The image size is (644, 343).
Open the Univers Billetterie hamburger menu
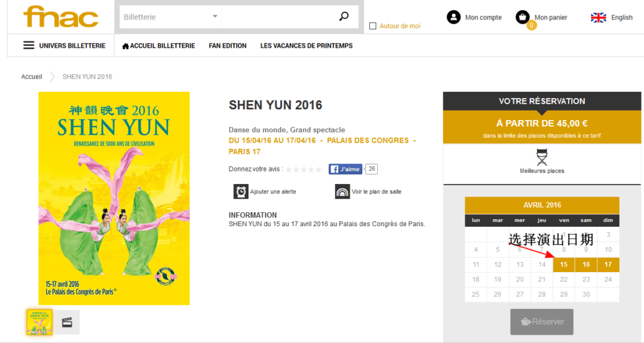(29, 46)
